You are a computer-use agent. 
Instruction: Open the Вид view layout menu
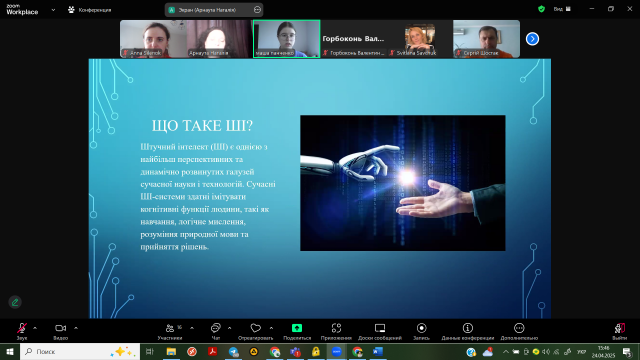coord(562,9)
